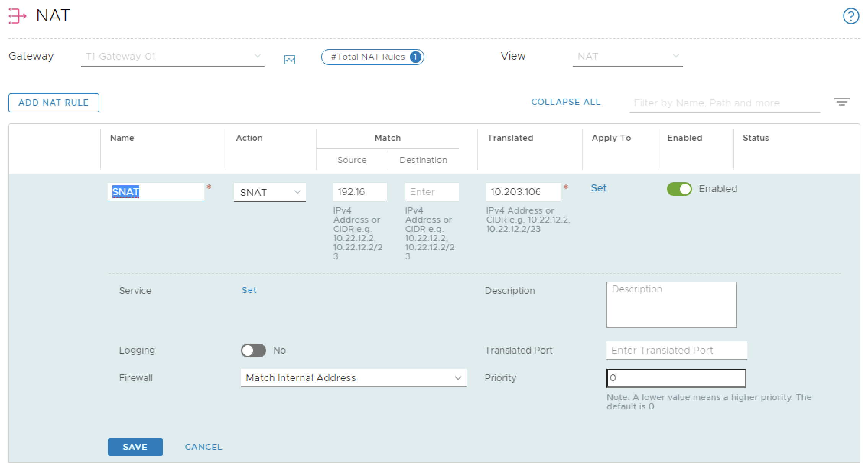This screenshot has height=463, width=868.
Task: Click the ADD NAT RULE button
Action: (54, 103)
